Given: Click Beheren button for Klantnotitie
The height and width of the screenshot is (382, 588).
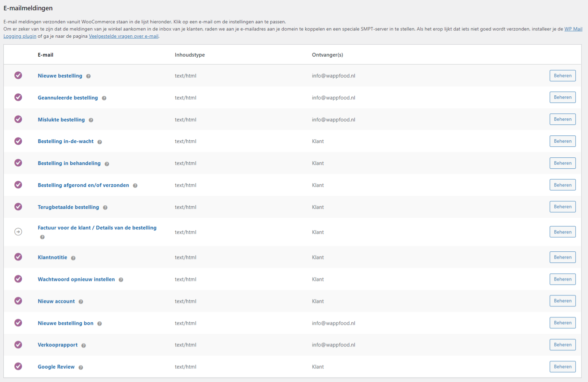Looking at the screenshot, I should pos(563,257).
